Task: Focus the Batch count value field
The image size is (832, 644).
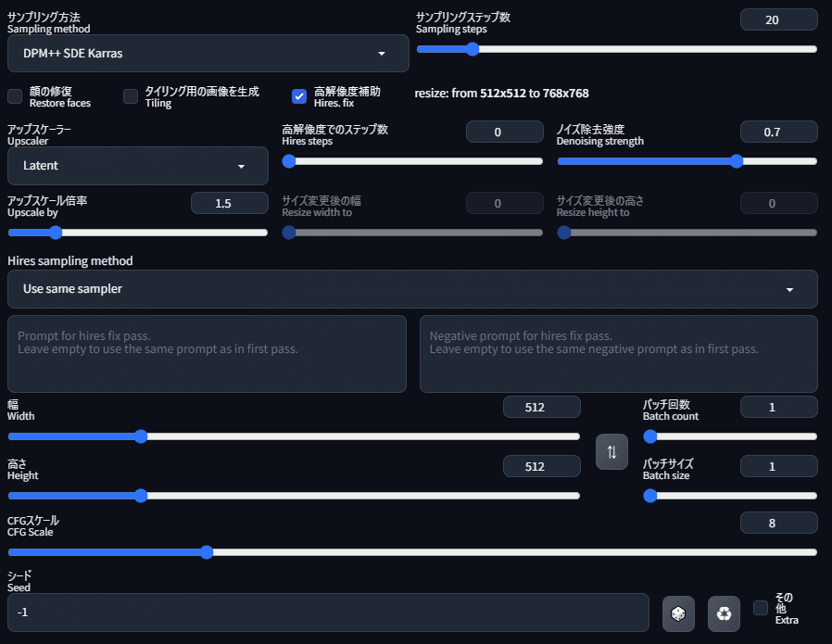Action: point(779,407)
